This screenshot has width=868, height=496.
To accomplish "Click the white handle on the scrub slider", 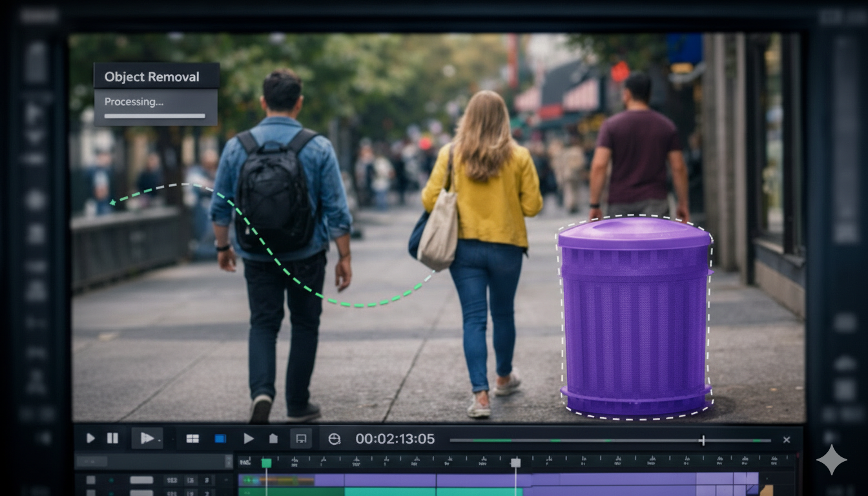I will [x=703, y=440].
